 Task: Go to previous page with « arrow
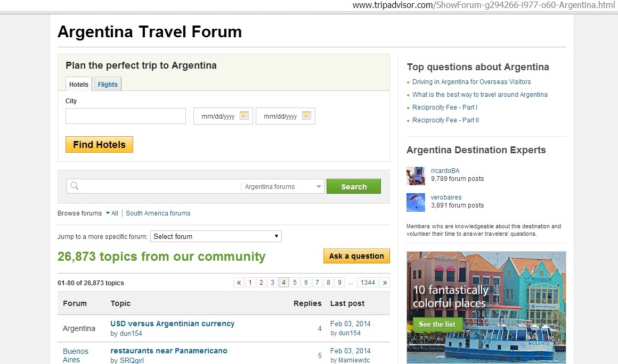(239, 283)
